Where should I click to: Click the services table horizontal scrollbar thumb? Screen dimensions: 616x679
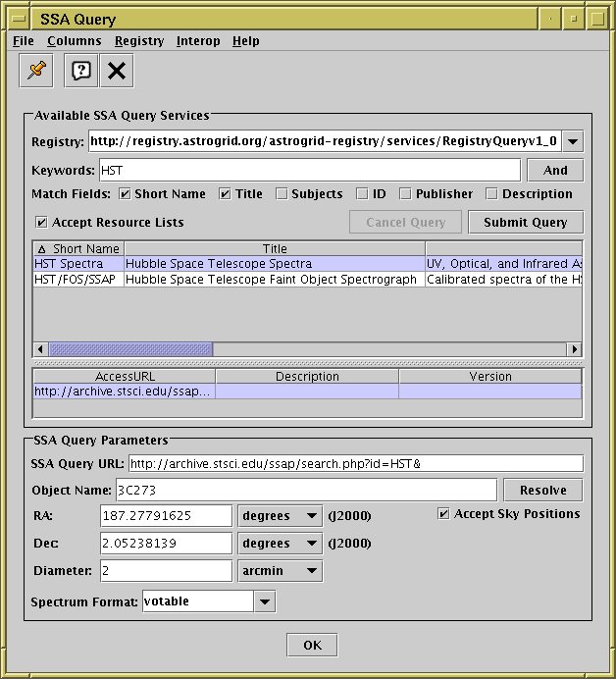[130, 349]
